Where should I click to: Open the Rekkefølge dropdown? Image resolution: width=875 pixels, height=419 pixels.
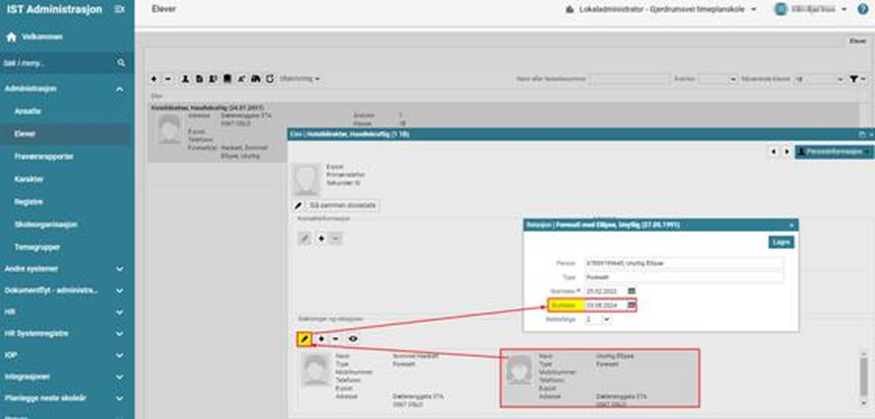click(596, 320)
